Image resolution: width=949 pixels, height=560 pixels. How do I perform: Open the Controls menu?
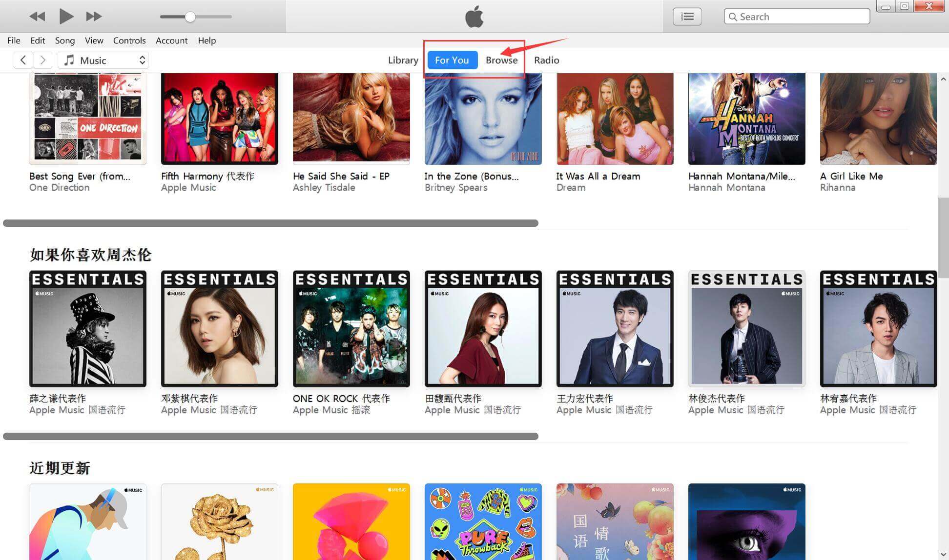pyautogui.click(x=129, y=40)
